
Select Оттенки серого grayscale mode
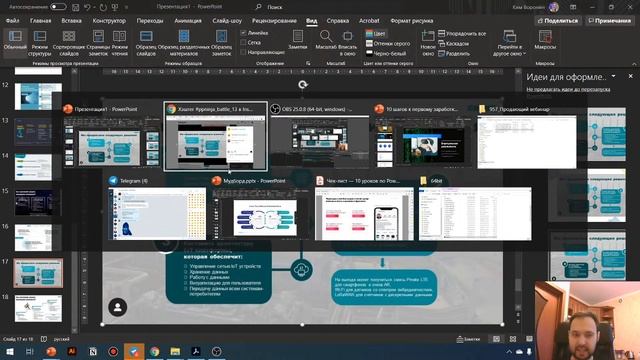point(388,43)
